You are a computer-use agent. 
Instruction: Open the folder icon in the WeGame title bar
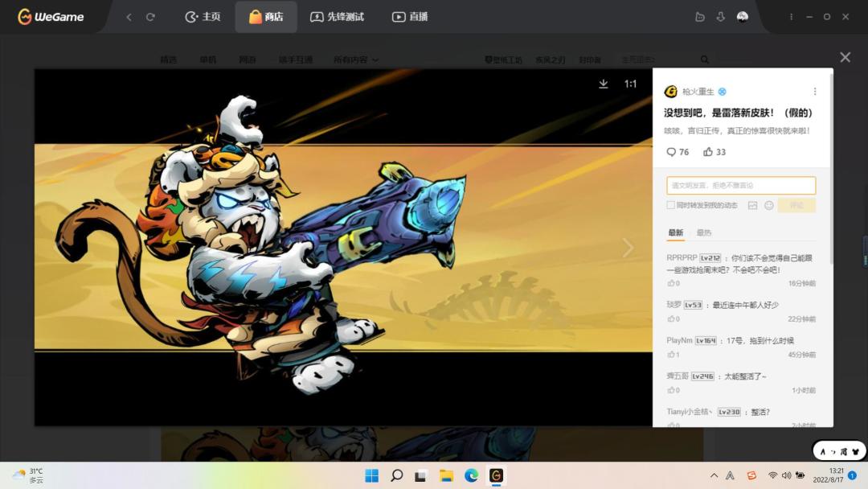[700, 17]
